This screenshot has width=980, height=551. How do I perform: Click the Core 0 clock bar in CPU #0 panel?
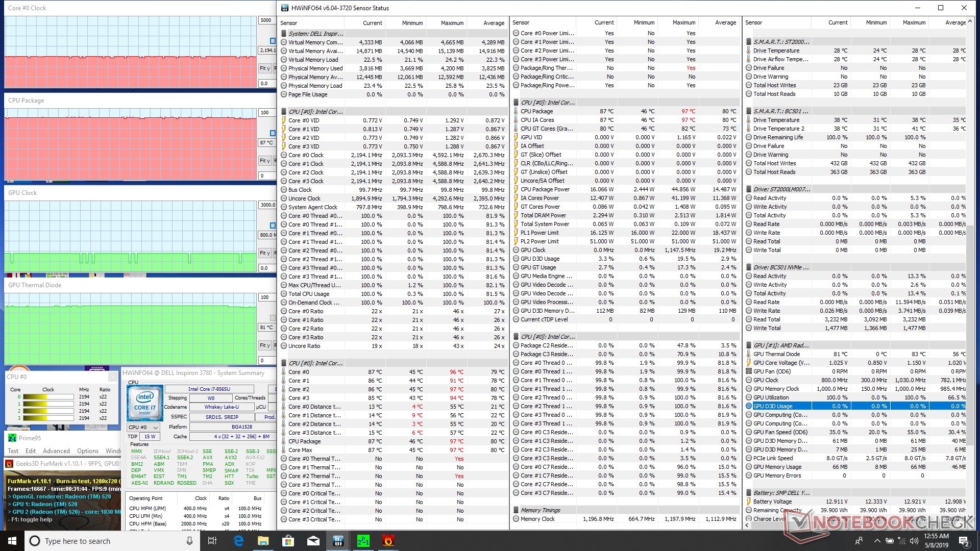tap(48, 396)
